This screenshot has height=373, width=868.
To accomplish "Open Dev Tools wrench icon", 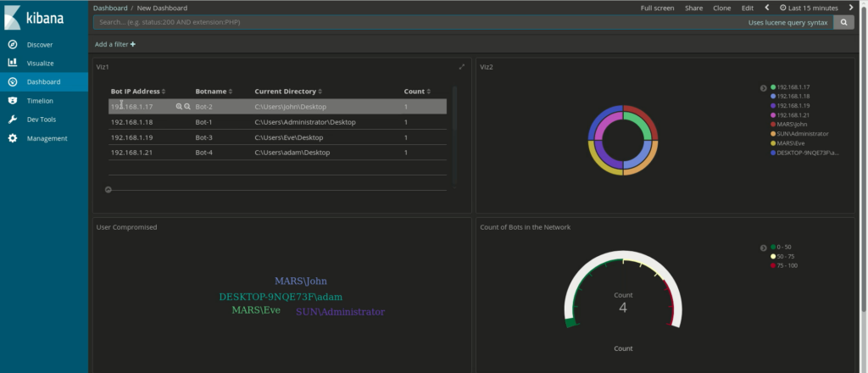I will click(12, 120).
